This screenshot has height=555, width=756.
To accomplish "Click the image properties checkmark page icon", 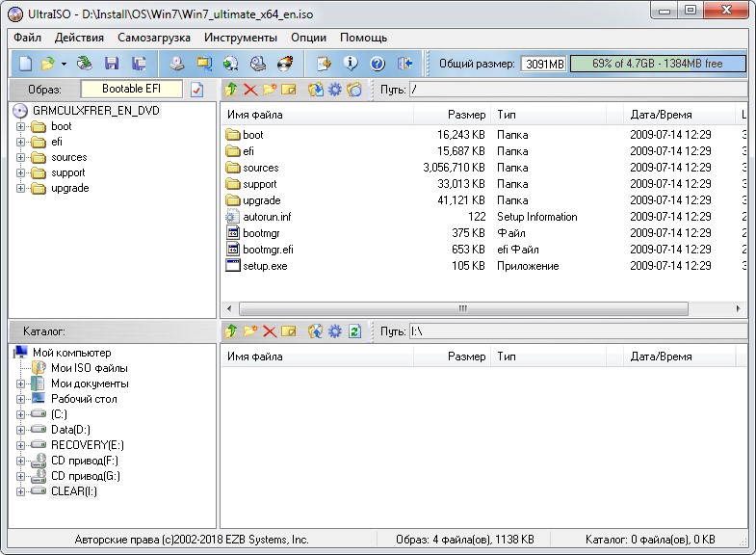I will pos(196,90).
